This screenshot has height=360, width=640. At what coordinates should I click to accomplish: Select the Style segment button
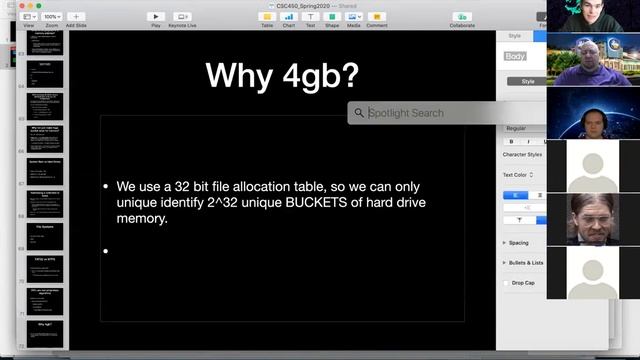[x=527, y=81]
